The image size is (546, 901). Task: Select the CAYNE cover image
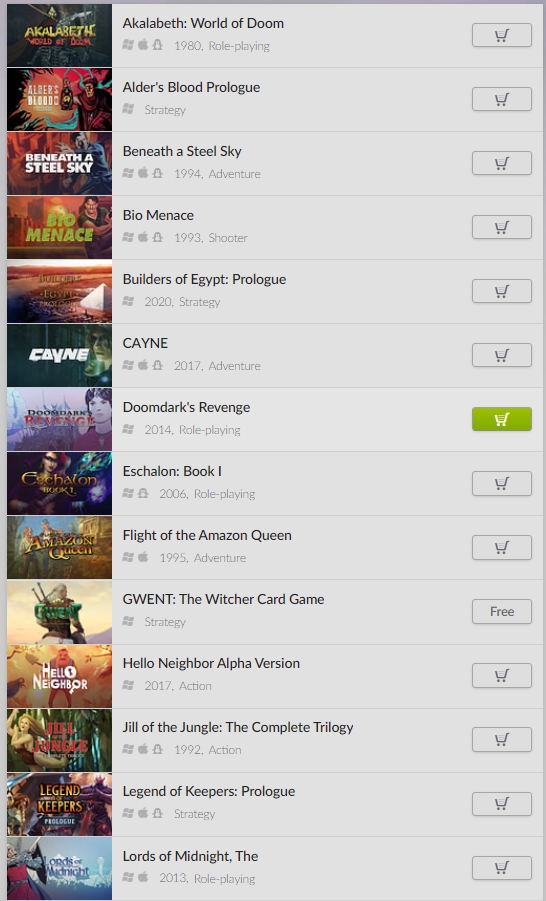pos(60,355)
